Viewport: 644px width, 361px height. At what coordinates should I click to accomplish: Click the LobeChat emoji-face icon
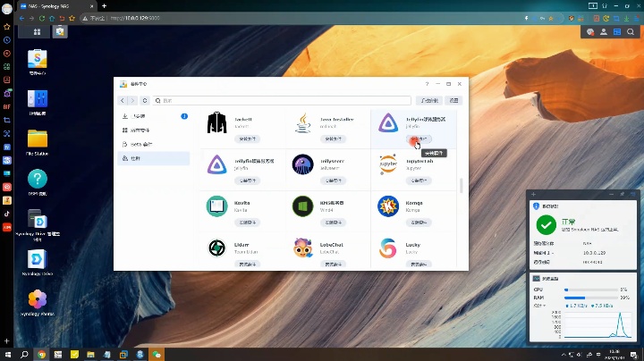302,248
